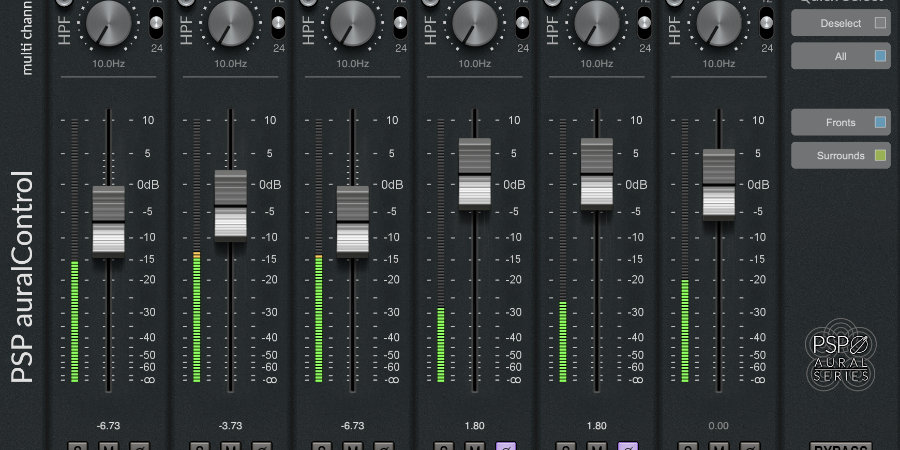Viewport: 900px width, 450px height.
Task: Click the HPF knob on the first channel
Action: (x=108, y=23)
